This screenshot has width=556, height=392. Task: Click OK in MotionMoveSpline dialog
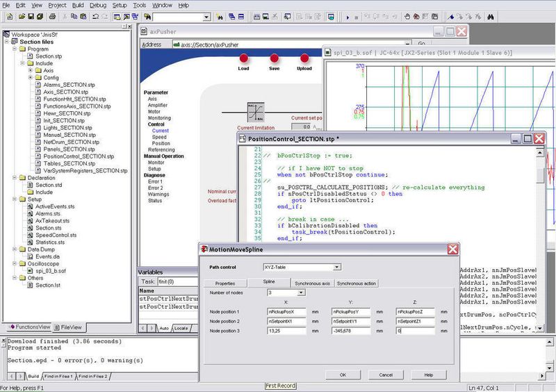[343, 375]
